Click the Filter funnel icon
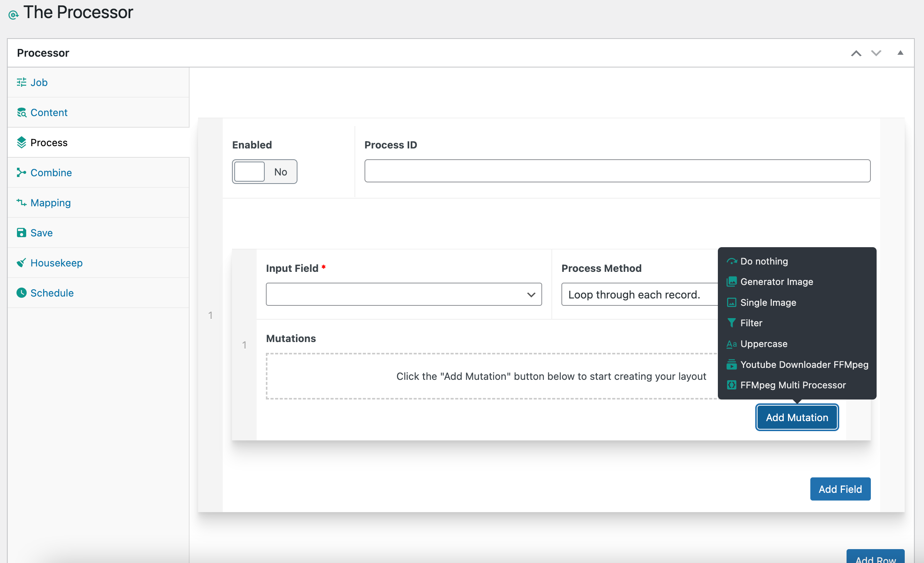The width and height of the screenshot is (924, 563). coord(731,323)
